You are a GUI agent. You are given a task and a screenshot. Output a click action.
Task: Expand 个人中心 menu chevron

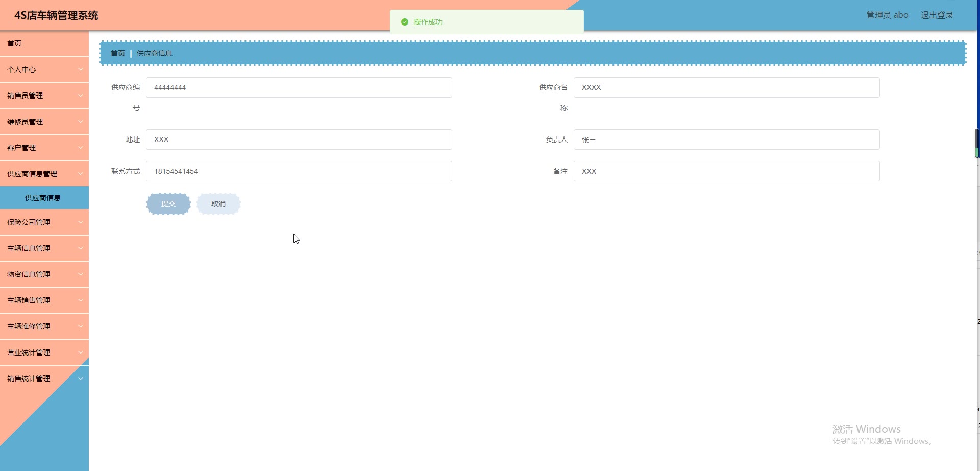pyautogui.click(x=81, y=69)
